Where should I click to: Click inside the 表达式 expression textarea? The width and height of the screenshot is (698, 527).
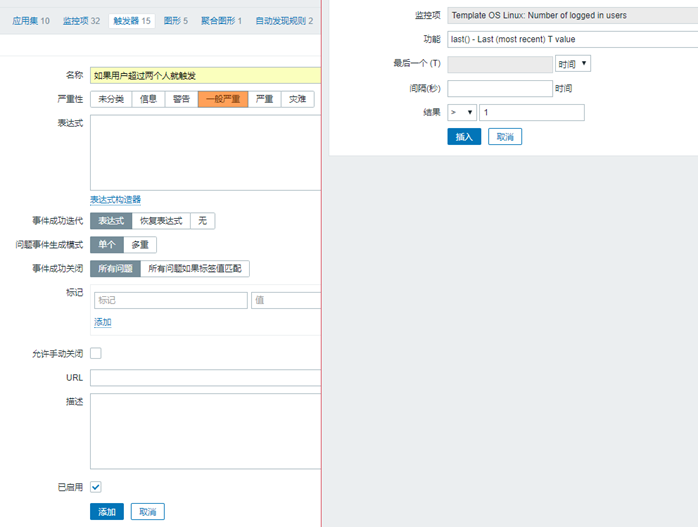point(205,153)
